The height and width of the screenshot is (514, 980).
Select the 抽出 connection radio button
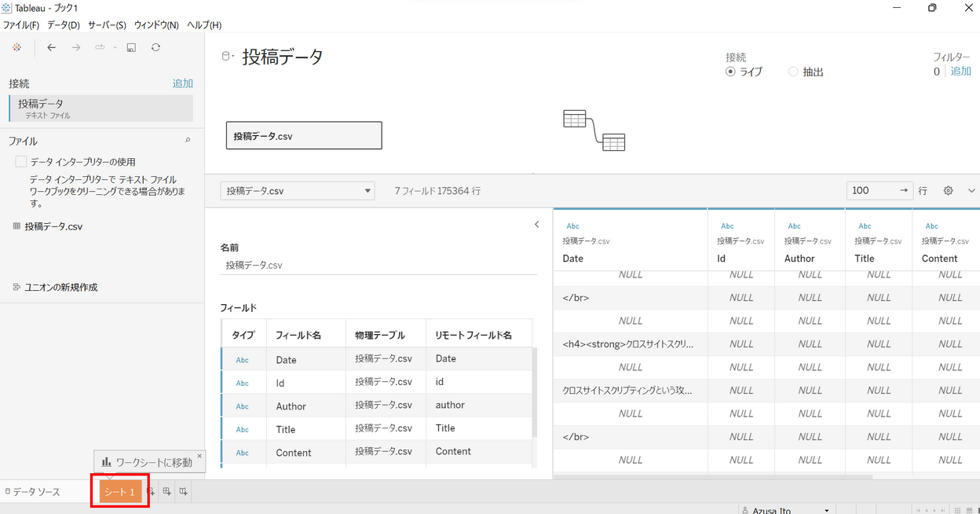pos(793,72)
